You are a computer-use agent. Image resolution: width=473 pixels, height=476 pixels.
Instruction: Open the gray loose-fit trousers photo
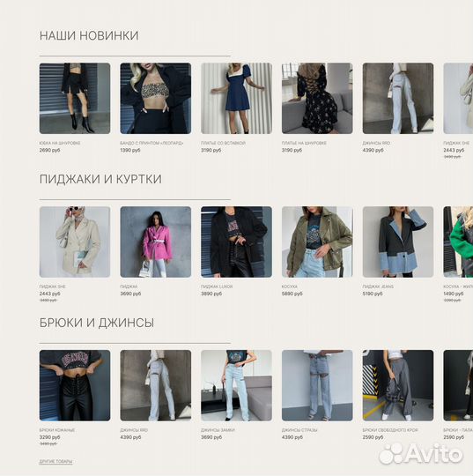coord(398,385)
